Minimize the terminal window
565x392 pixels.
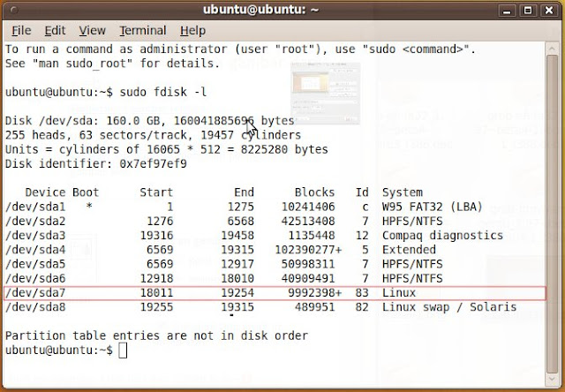point(507,10)
